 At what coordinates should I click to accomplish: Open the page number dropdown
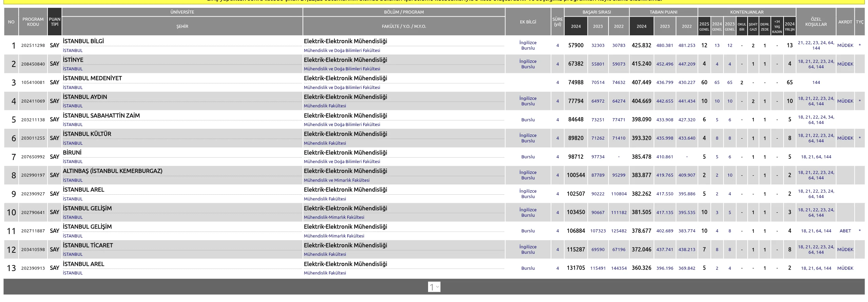pyautogui.click(x=434, y=287)
